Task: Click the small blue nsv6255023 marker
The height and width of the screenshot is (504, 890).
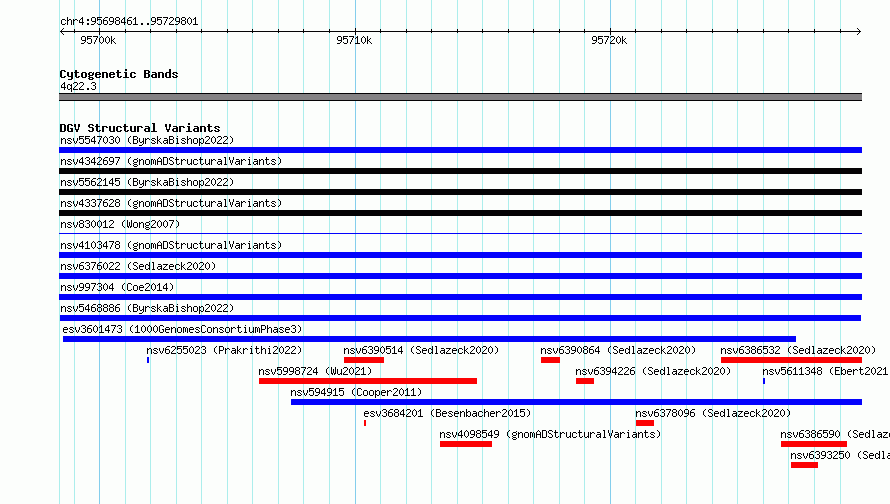Action: click(x=148, y=360)
